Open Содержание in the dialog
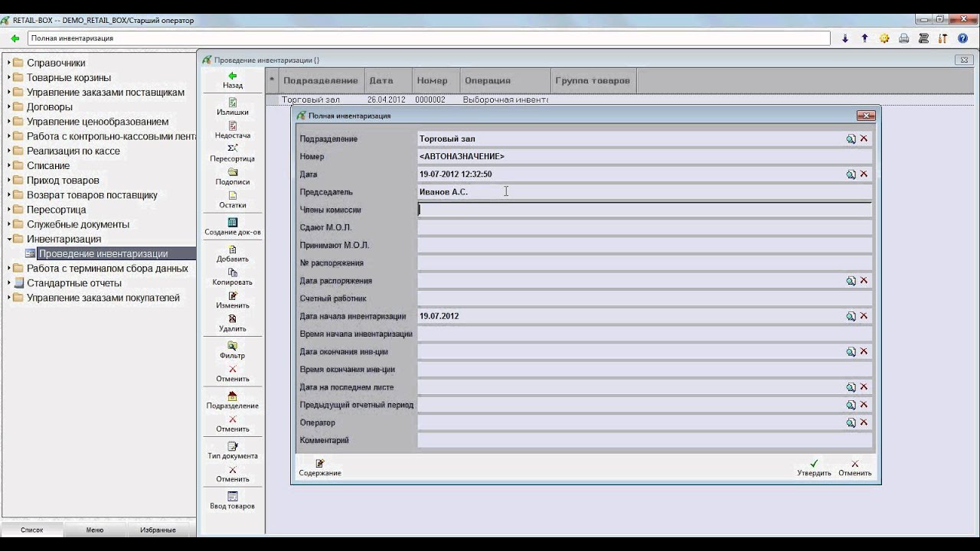The height and width of the screenshot is (551, 980). click(320, 468)
